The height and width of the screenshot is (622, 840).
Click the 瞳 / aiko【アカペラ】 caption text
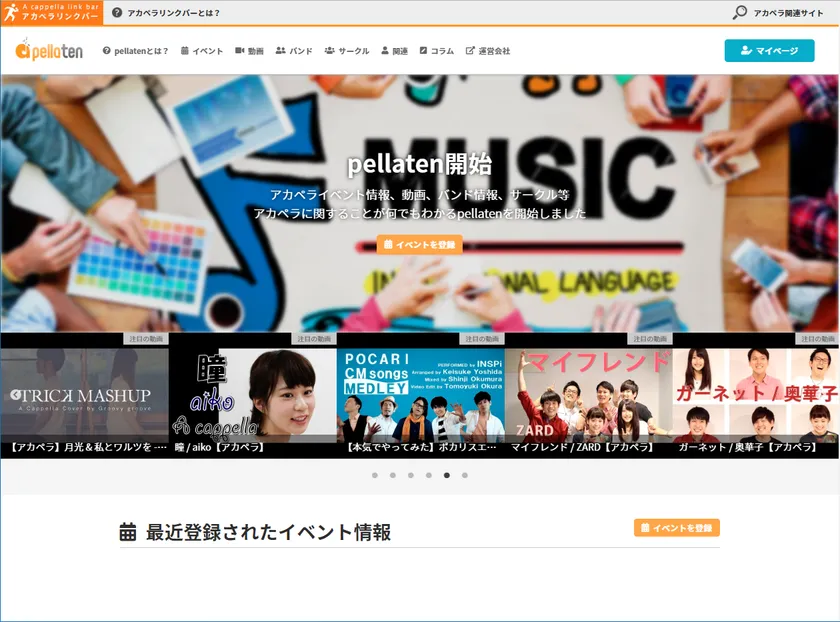(x=220, y=447)
